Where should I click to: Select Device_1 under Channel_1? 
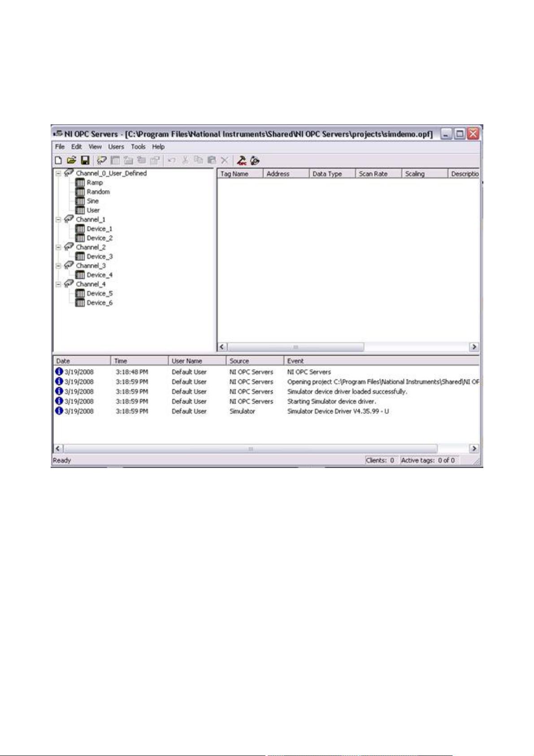(100, 229)
